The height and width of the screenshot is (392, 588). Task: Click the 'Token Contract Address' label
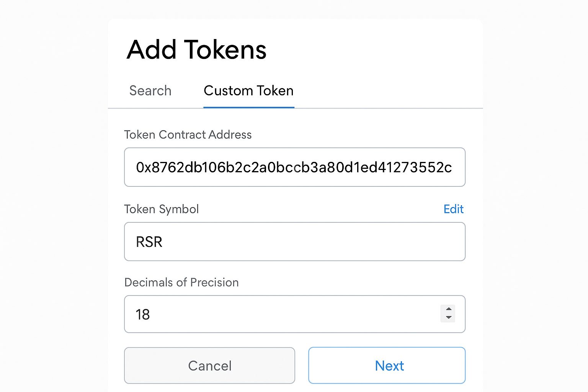[188, 135]
